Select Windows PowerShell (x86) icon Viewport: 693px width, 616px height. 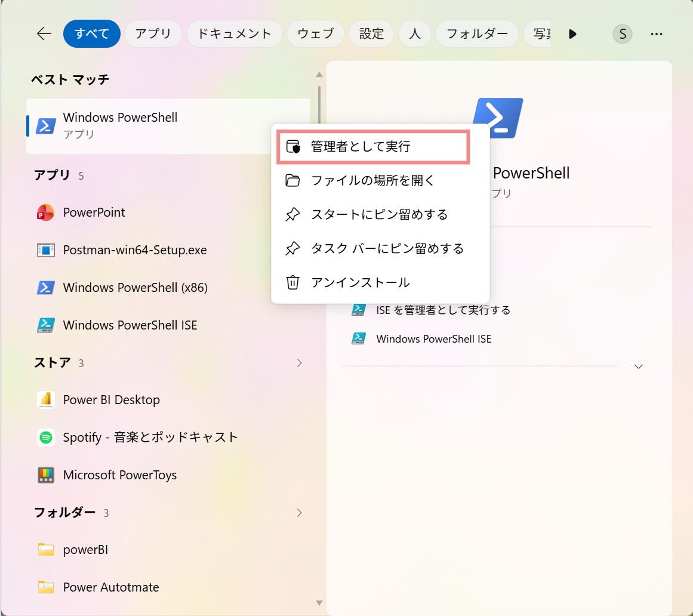(x=45, y=288)
